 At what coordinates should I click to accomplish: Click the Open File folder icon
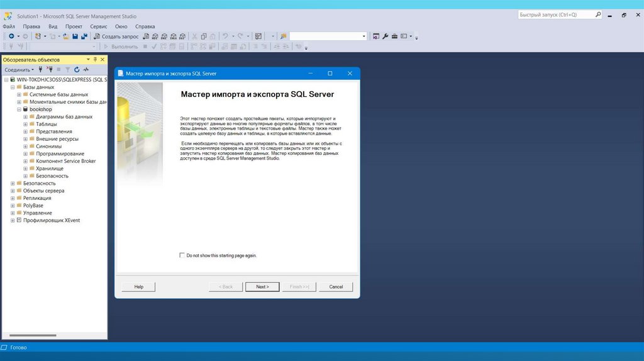pyautogui.click(x=65, y=36)
